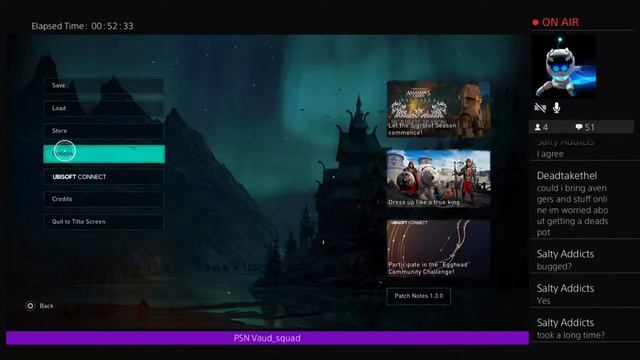Select the 'I agree' chat comment

pos(550,154)
